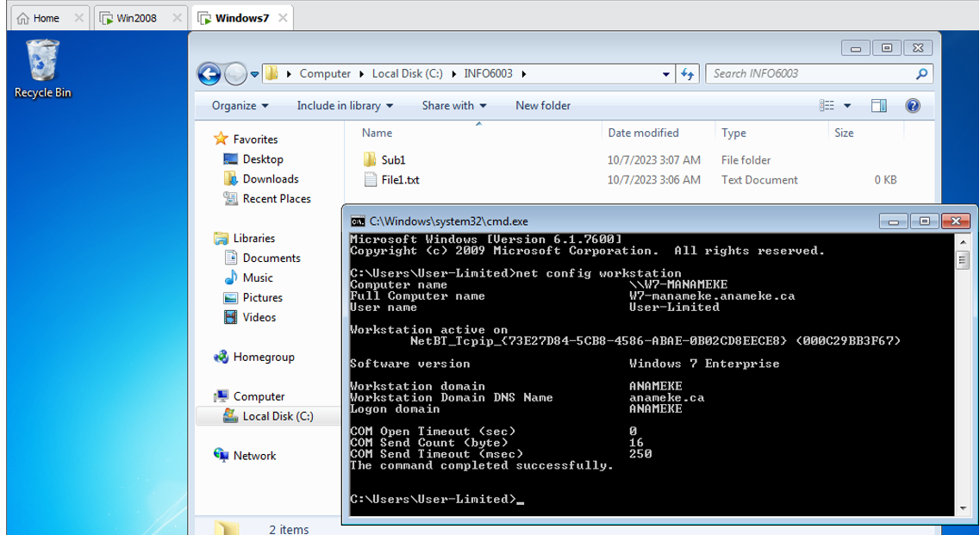This screenshot has height=535, width=980.
Task: Open Recycle Bin from the desktop
Action: click(x=41, y=60)
